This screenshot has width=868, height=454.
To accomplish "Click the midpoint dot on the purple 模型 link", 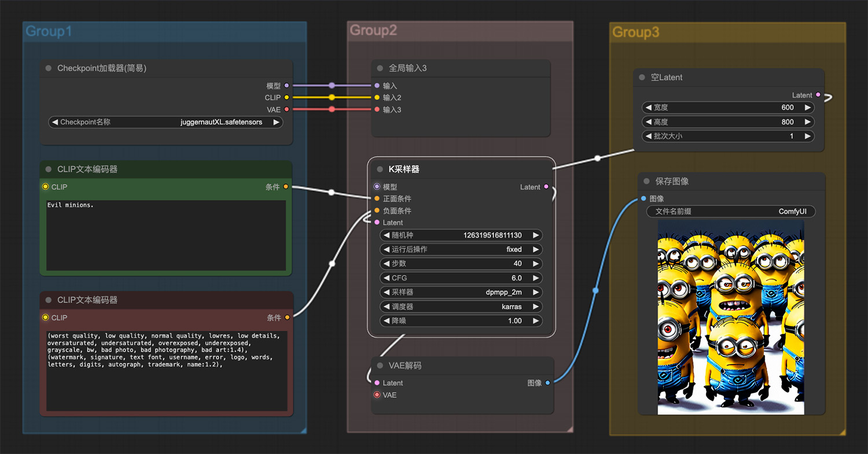I will click(x=332, y=86).
